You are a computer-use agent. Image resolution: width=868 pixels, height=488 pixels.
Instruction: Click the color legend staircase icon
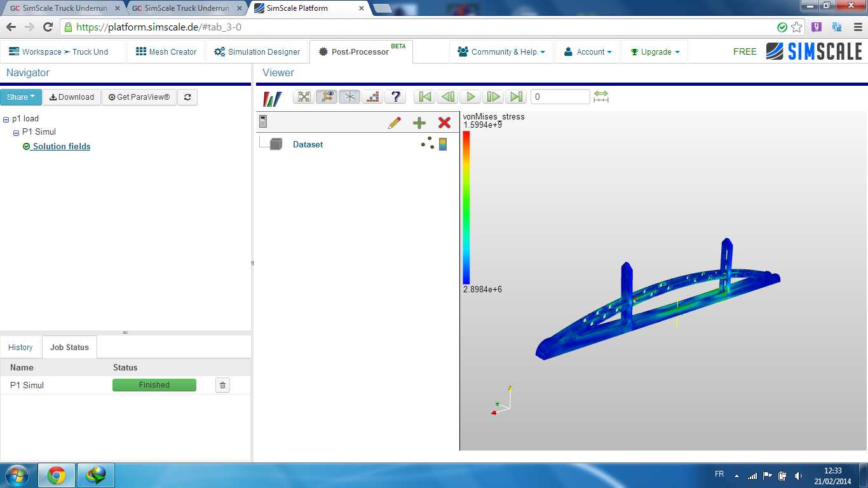click(x=372, y=97)
